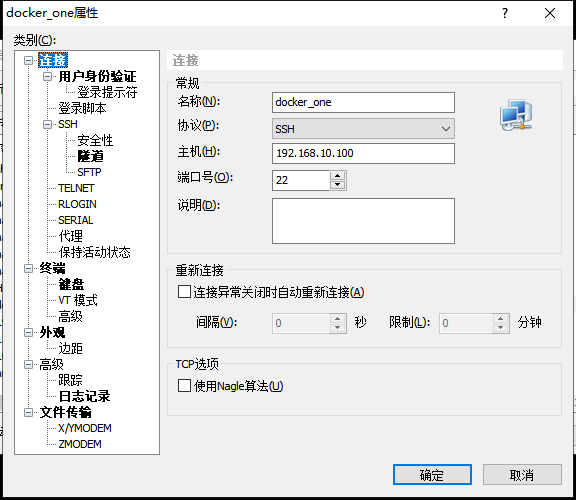Collapse the 连接 tree node
This screenshot has height=500, width=576.
pyautogui.click(x=28, y=60)
